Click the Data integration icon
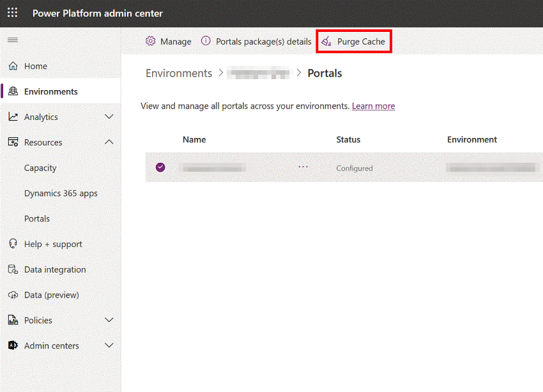543x392 pixels. pos(13,269)
